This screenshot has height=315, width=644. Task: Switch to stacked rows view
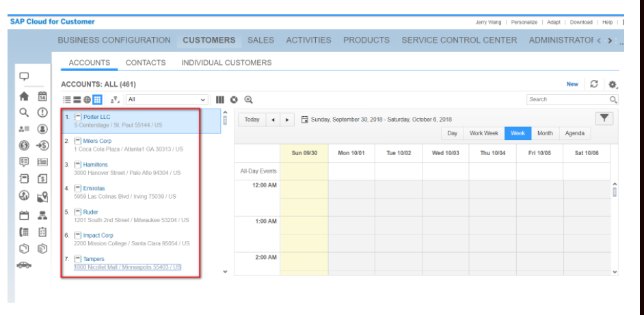point(77,99)
